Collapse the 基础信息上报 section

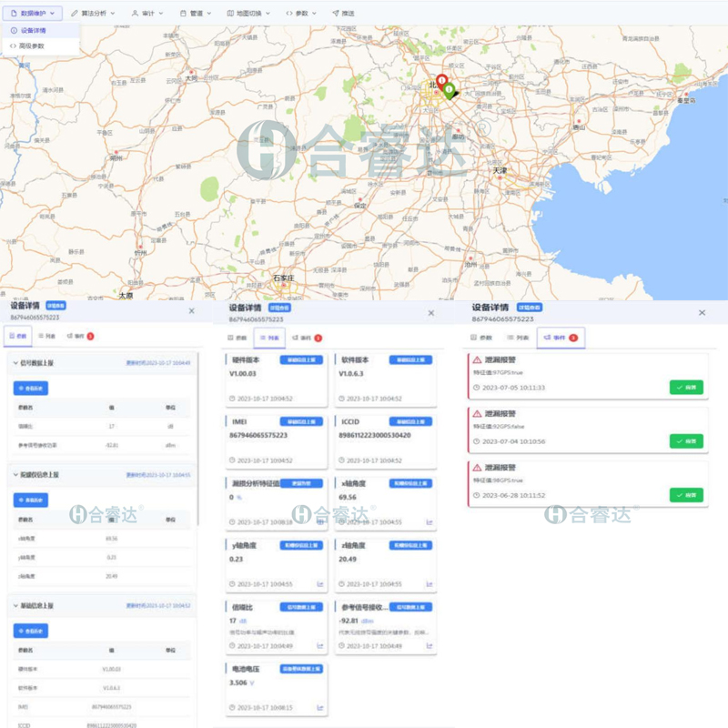[15, 605]
